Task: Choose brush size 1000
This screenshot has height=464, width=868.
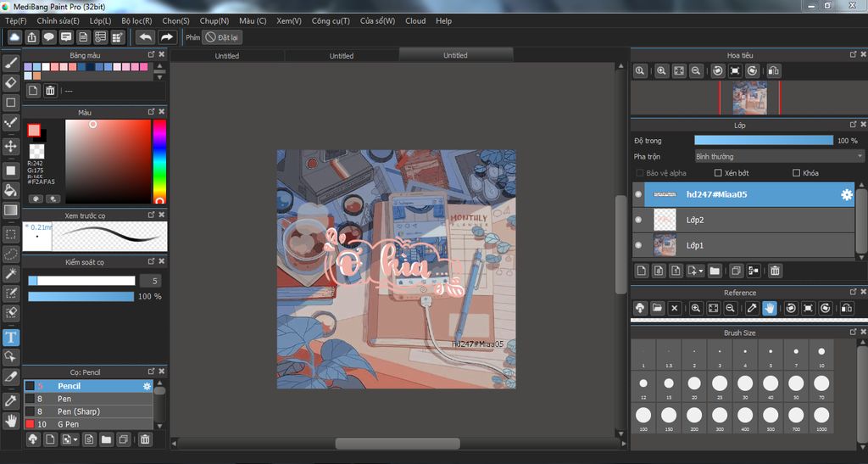Action: [x=821, y=417]
